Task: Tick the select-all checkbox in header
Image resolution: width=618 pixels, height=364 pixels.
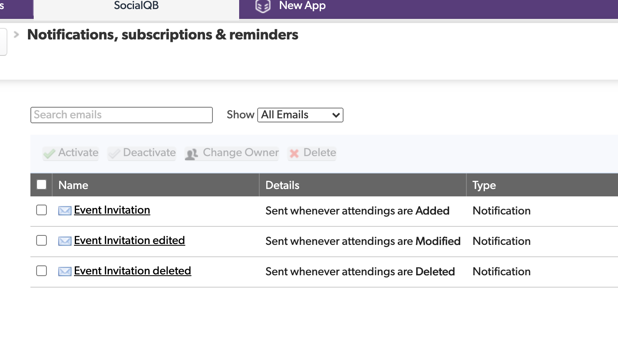Action: point(42,184)
